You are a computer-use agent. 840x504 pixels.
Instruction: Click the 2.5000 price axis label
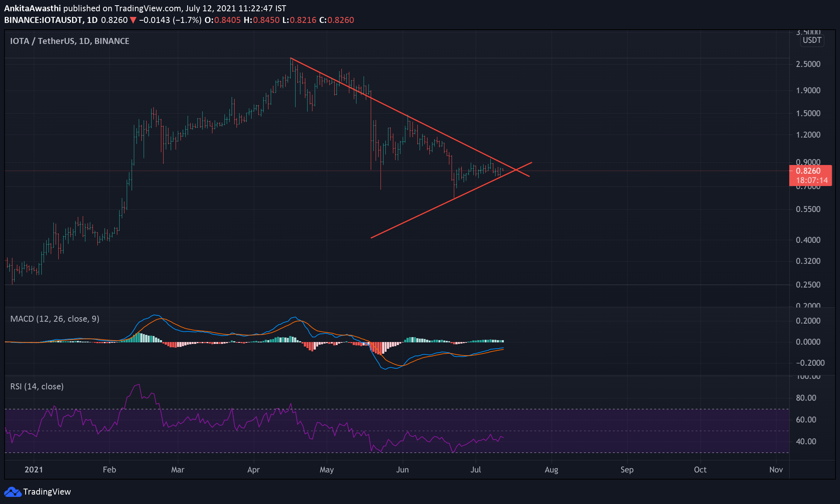pyautogui.click(x=808, y=64)
